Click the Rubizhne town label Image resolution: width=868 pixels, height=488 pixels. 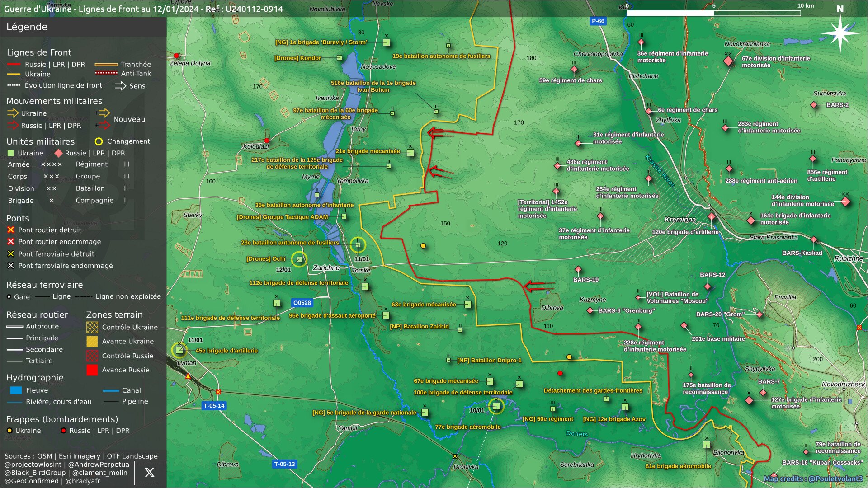849,258
